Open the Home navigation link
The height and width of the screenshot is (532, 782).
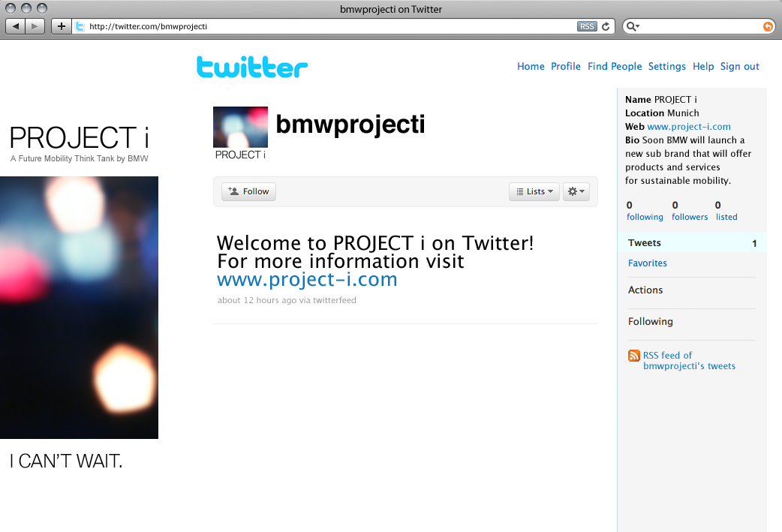point(531,66)
